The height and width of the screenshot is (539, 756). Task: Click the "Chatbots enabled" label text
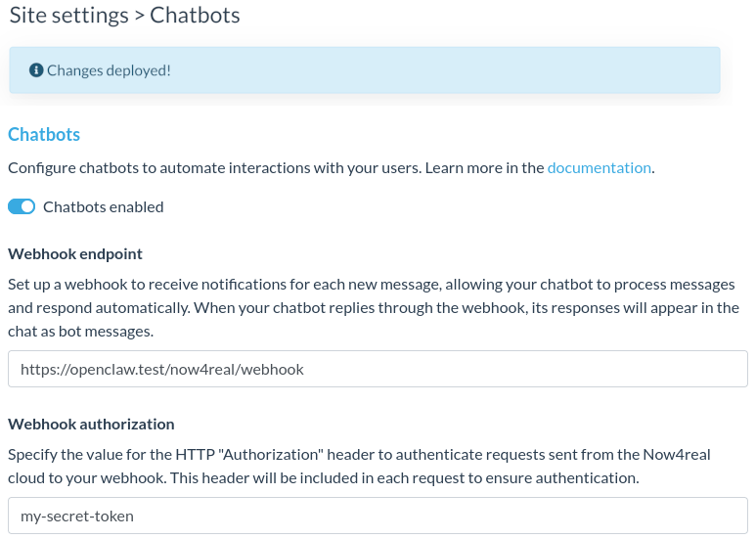pos(104,207)
